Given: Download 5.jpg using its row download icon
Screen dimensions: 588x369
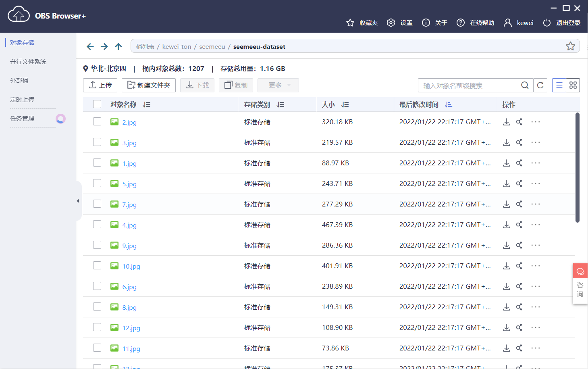Looking at the screenshot, I should tap(507, 183).
